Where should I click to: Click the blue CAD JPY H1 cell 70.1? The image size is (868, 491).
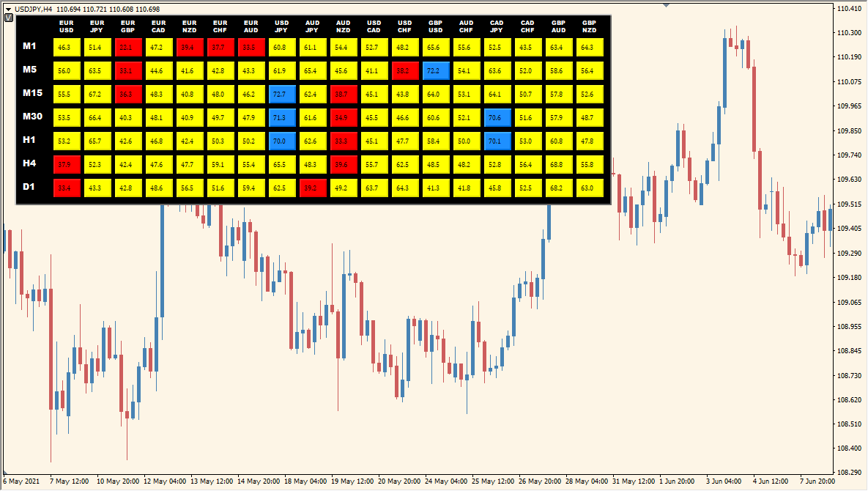tap(497, 141)
